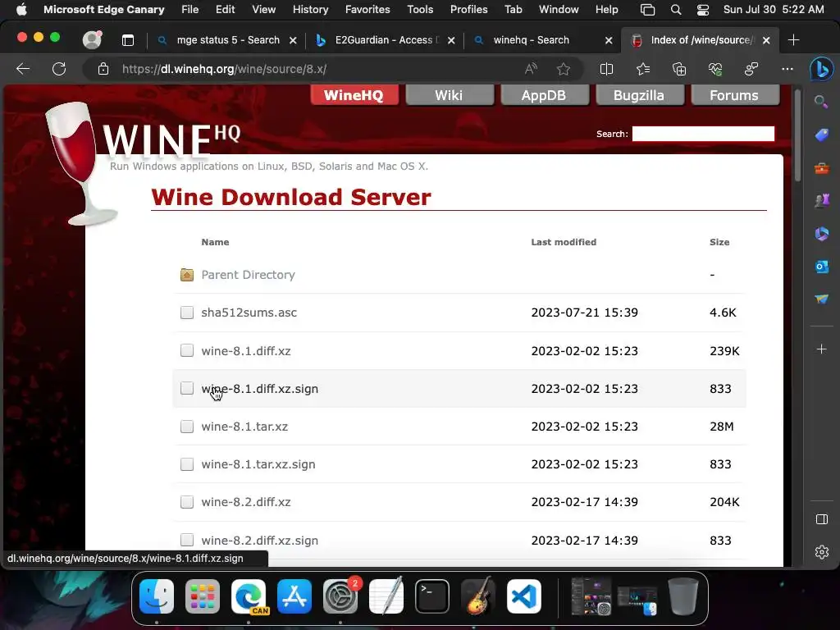Viewport: 840px width, 630px height.
Task: Open Terminal from the dock
Action: pos(431,596)
